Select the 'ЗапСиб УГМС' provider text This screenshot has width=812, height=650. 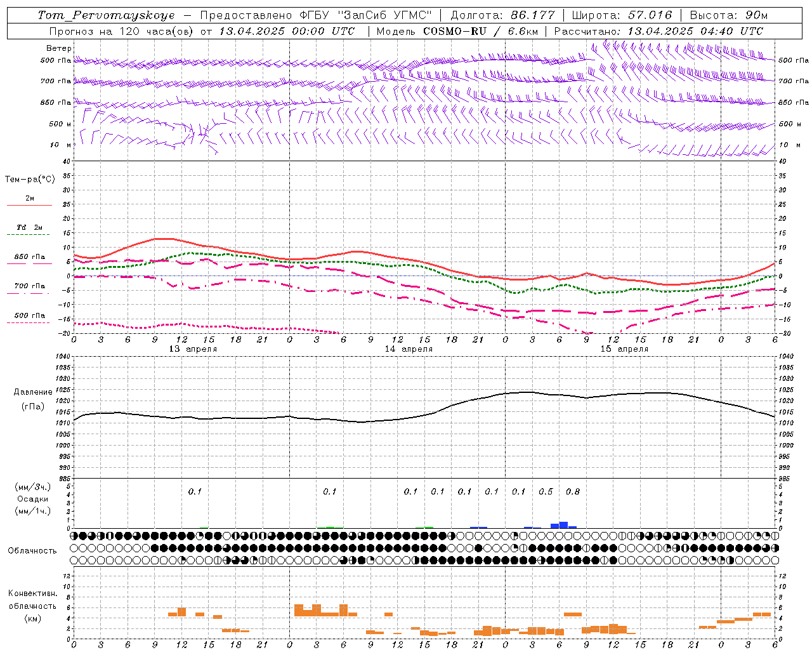pos(384,15)
